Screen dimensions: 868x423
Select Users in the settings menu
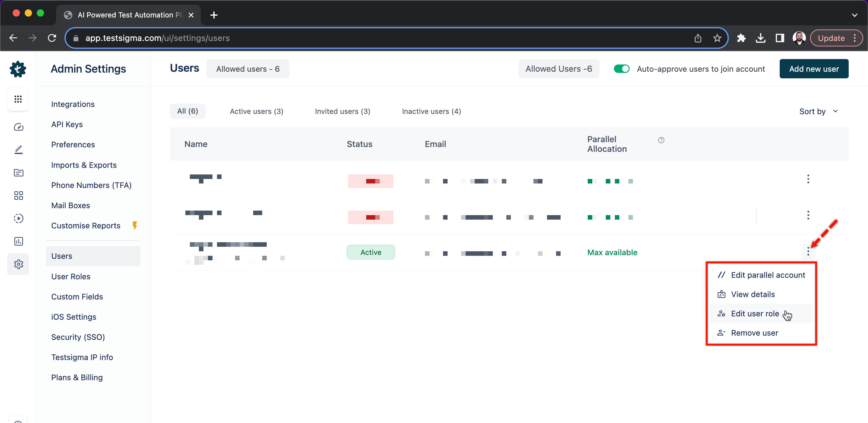[x=93, y=256]
